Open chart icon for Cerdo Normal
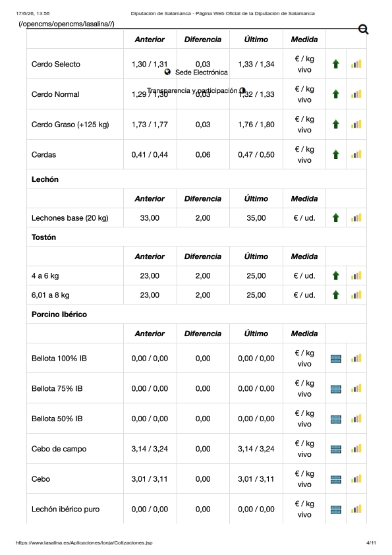 tap(356, 94)
